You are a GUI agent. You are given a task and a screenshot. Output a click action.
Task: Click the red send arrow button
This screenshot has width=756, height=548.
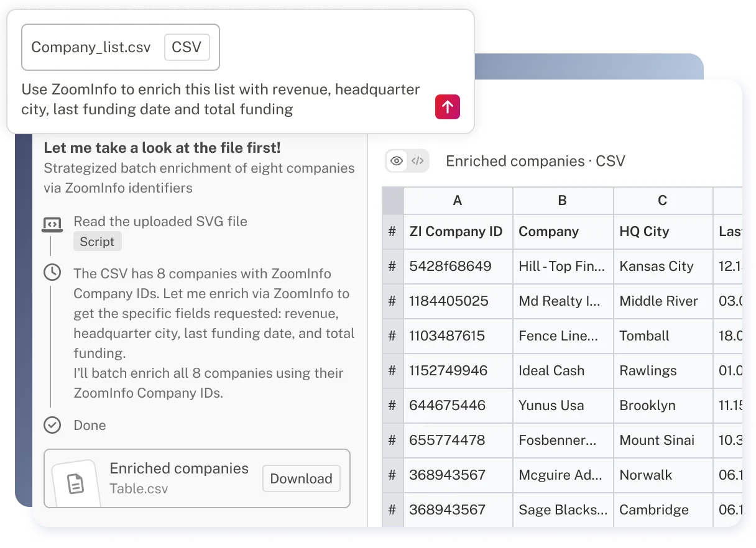pos(448,107)
